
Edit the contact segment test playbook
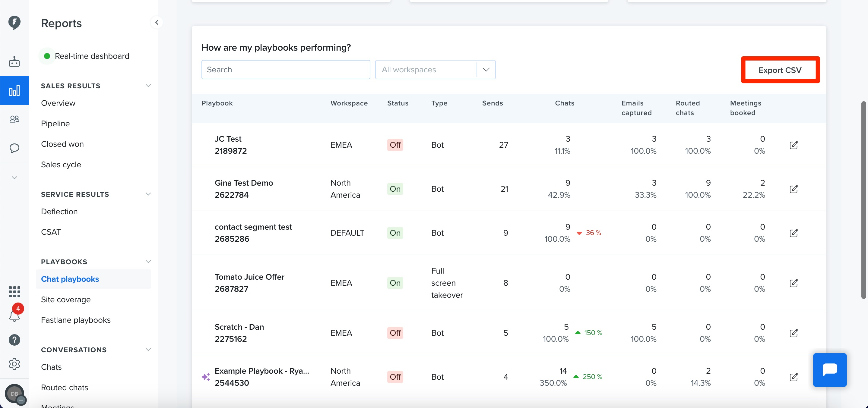[x=794, y=233]
